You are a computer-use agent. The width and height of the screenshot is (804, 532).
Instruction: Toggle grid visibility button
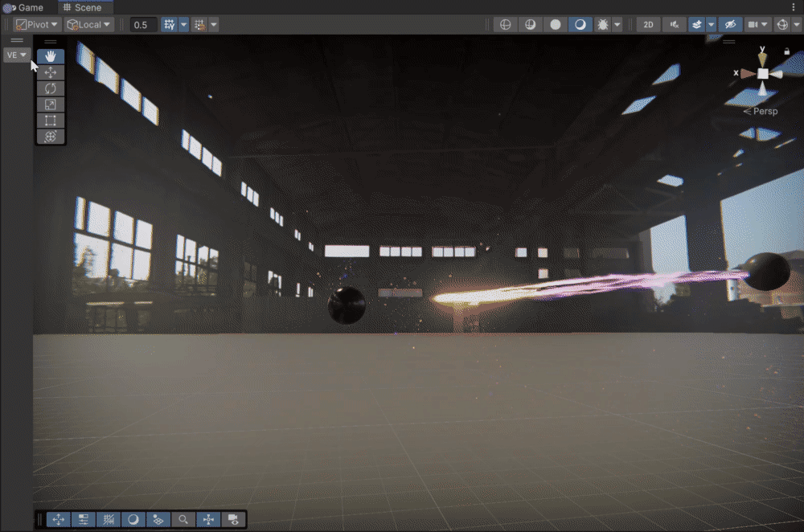tap(169, 25)
